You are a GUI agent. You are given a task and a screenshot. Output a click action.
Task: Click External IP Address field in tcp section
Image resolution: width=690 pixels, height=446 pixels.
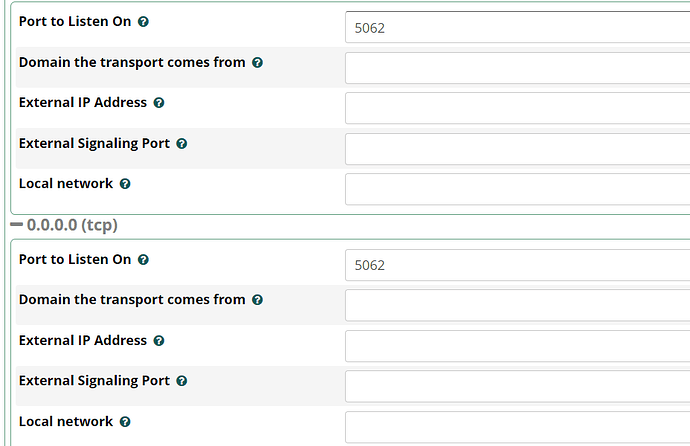pos(517,346)
